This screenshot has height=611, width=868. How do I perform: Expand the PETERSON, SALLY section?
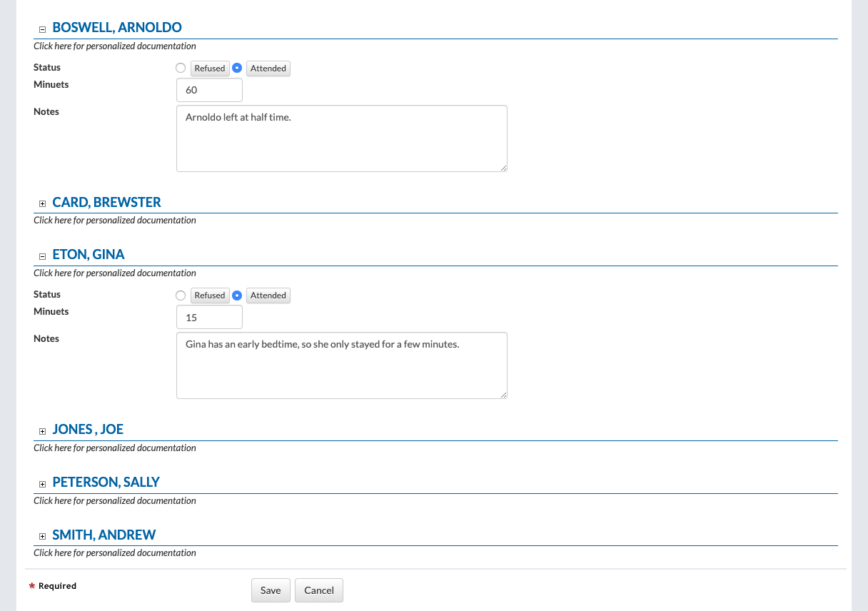tap(42, 484)
